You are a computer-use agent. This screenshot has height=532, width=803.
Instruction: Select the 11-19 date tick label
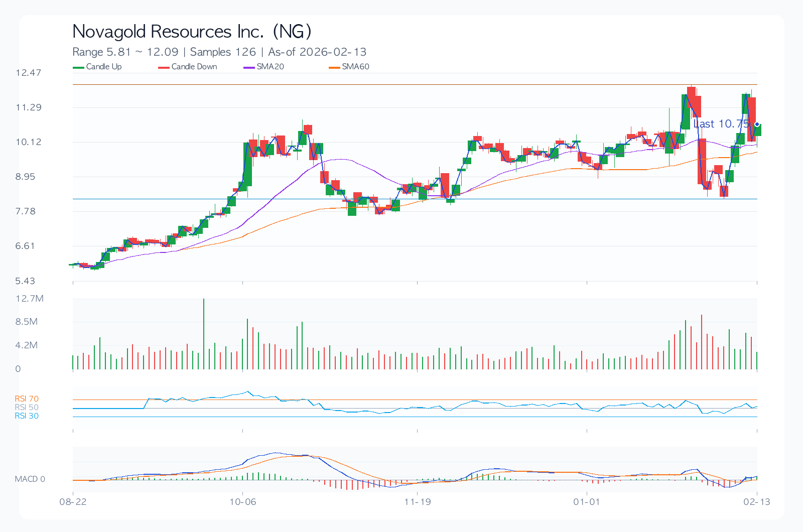coord(418,502)
